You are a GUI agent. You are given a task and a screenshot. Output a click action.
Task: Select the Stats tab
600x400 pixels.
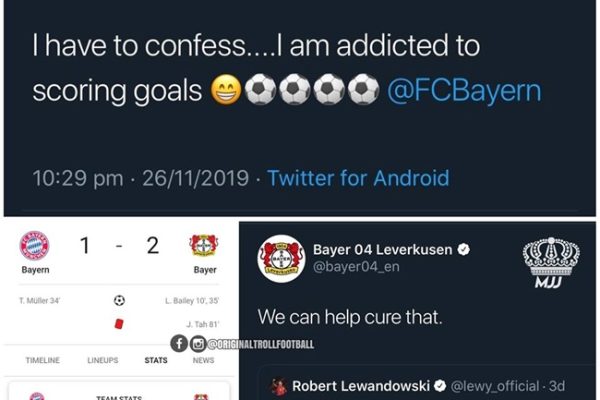155,360
